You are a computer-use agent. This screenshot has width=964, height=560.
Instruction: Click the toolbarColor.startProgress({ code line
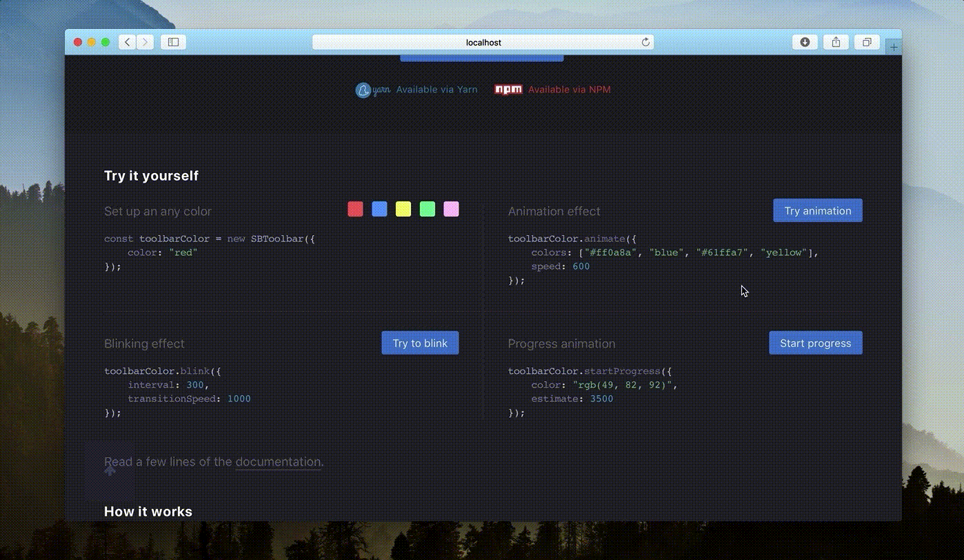point(590,371)
